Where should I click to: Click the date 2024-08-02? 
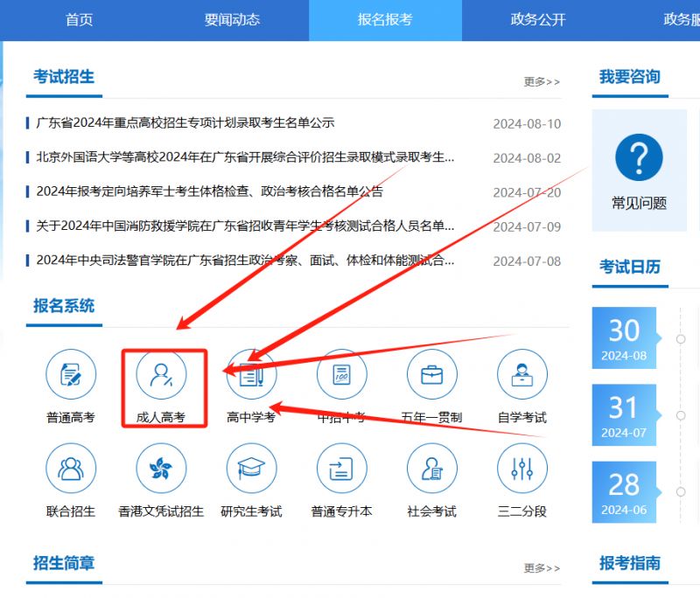click(x=527, y=158)
